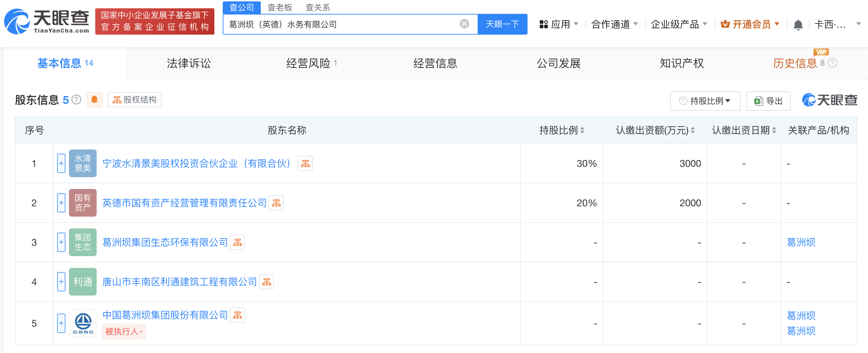The image size is (868, 353).
Task: Open equity chart icon for 宁波水清景美
Action: tap(305, 163)
